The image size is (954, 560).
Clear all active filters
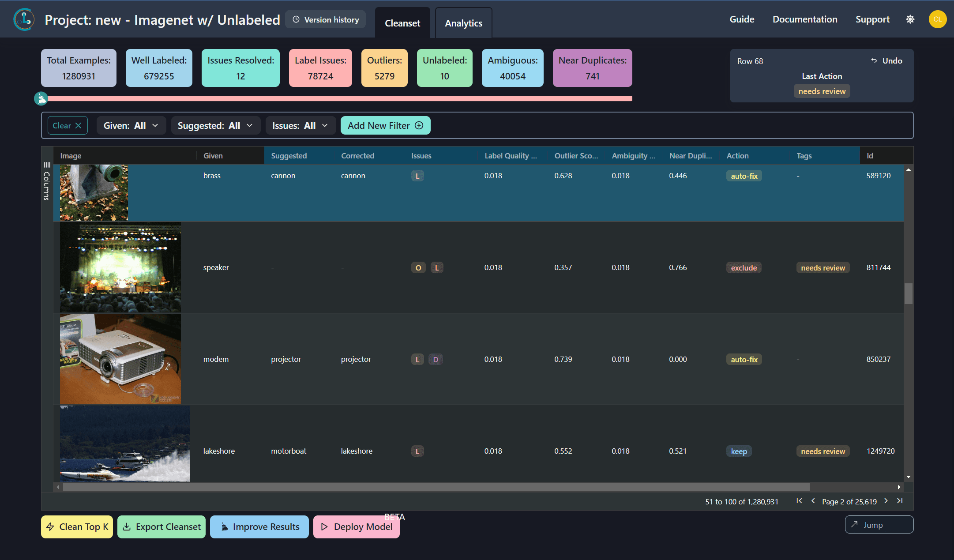click(67, 125)
